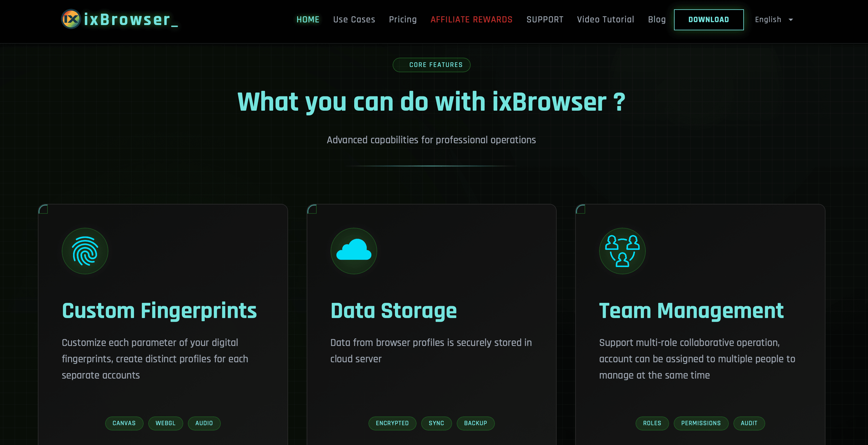Click 'Support multi-role collaborative operation' description
Screen dimensions: 868x445
pyautogui.click(x=697, y=359)
